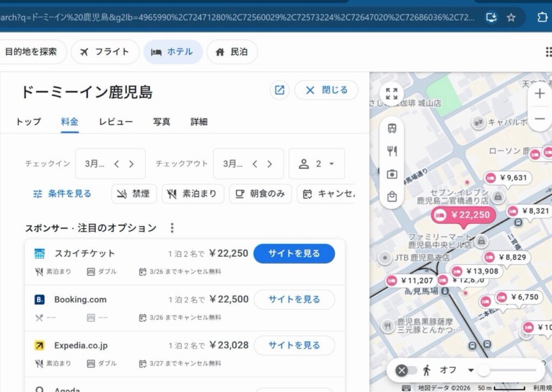
Task: Show photo spots on the map
Action: [392, 174]
